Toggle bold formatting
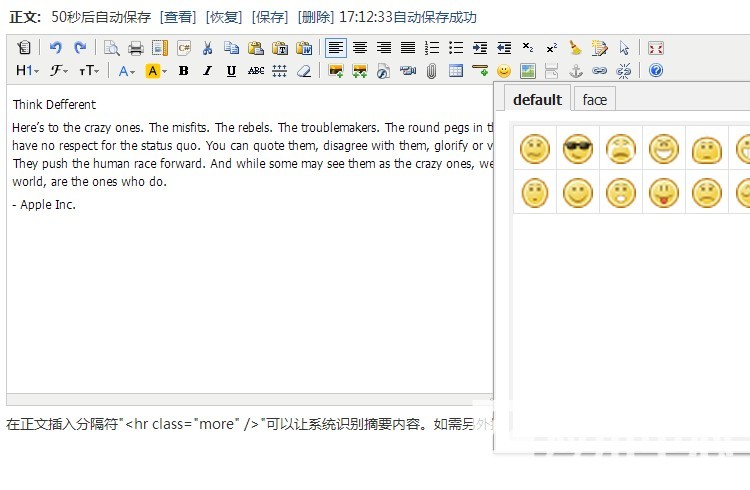 (183, 71)
